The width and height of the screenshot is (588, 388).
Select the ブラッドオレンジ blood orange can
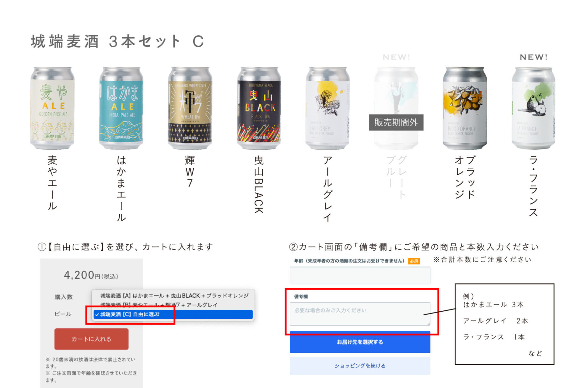465,108
